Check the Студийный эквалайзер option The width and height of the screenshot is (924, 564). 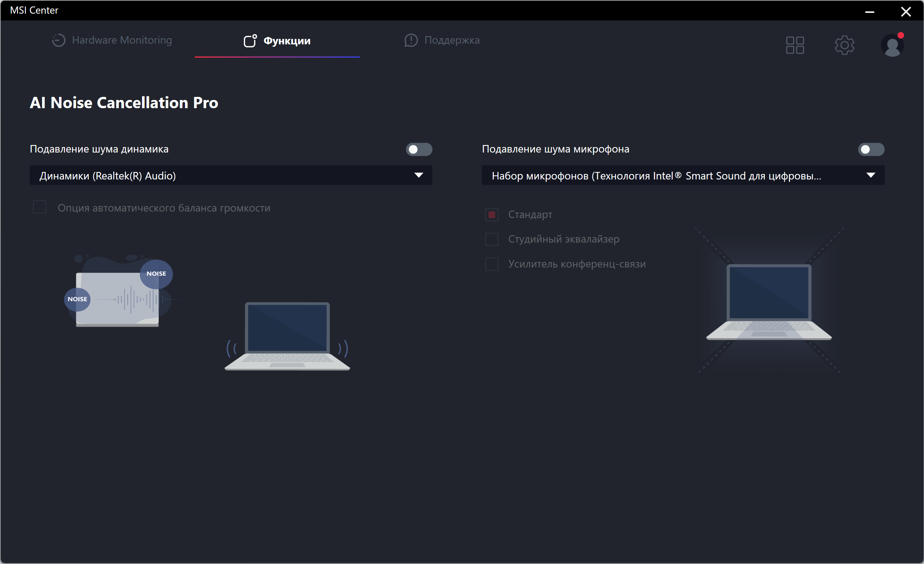click(x=492, y=239)
